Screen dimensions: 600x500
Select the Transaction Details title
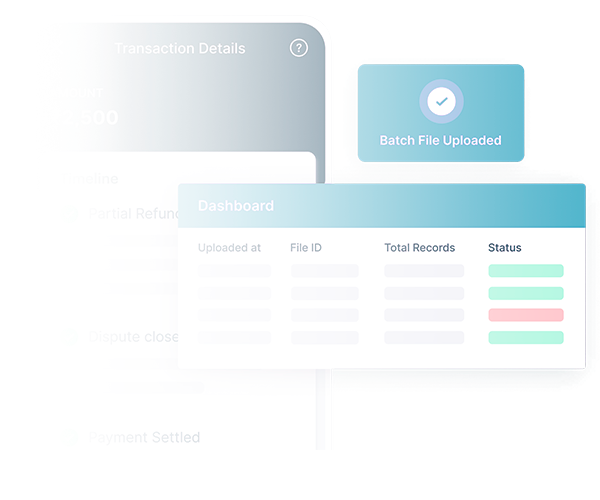(180, 48)
